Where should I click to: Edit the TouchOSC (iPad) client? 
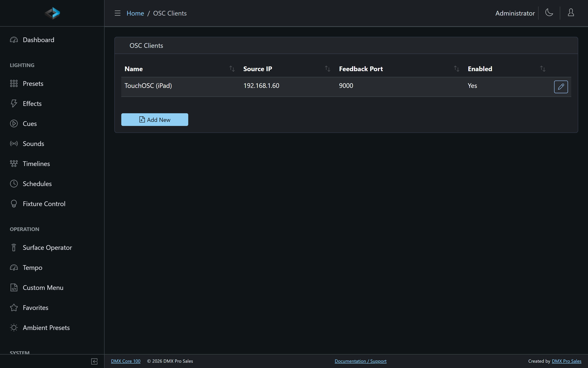point(561,87)
